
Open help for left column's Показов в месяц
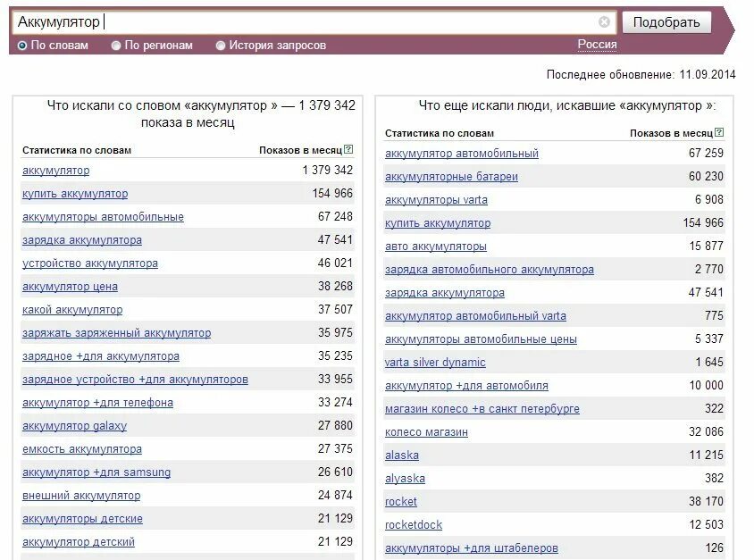click(x=350, y=150)
